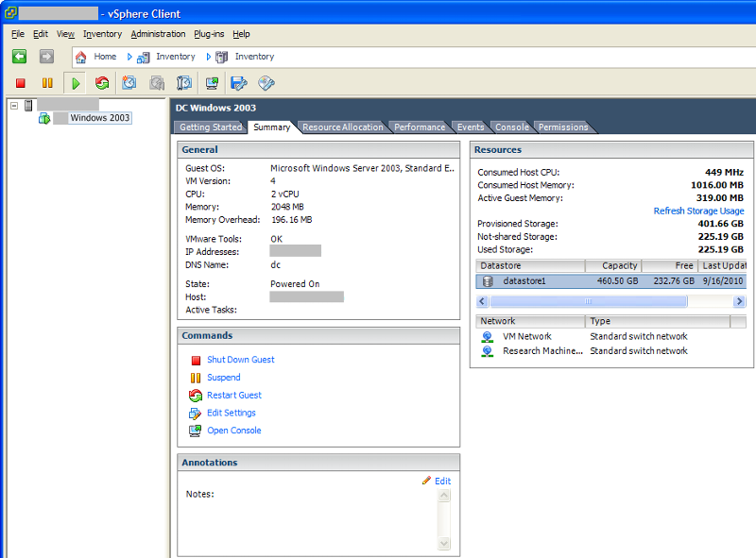This screenshot has width=756, height=558.
Task: Expand the Administration menu
Action: (x=158, y=34)
